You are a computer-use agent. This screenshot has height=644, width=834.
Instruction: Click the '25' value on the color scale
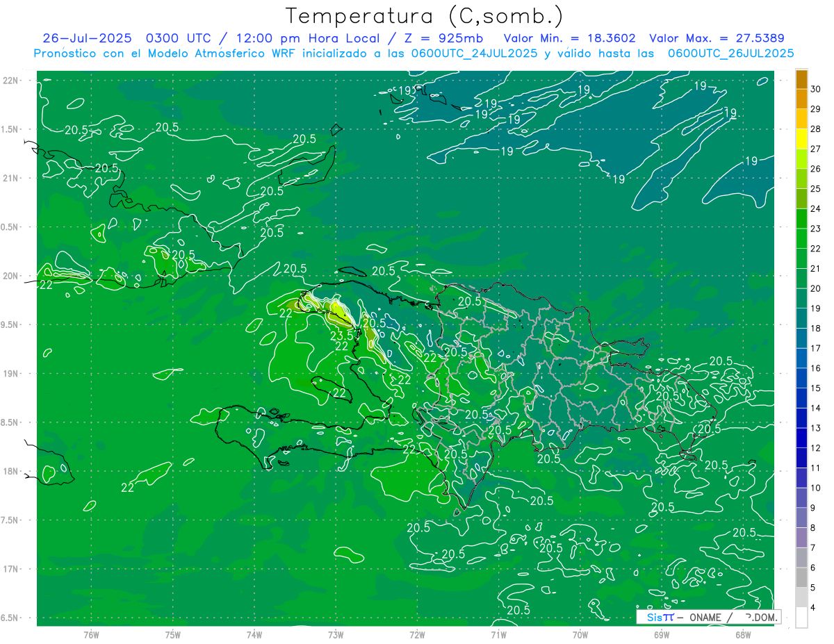[x=816, y=189]
